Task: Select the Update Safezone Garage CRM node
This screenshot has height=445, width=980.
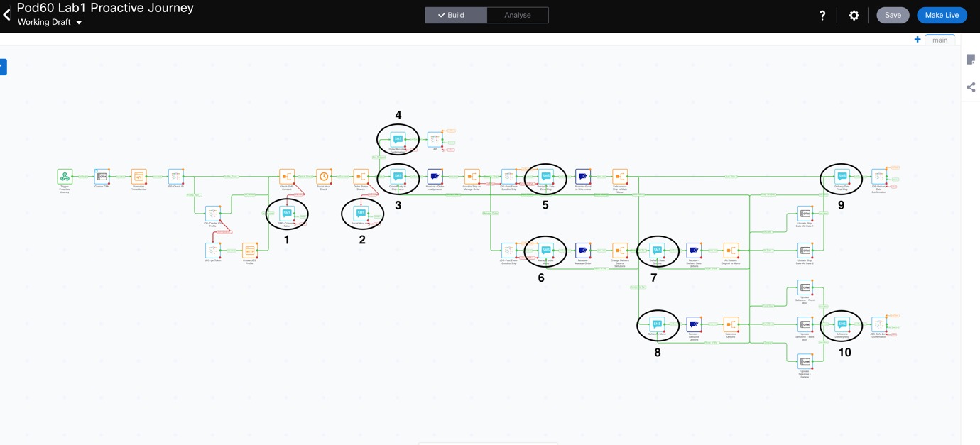Action: [x=805, y=361]
